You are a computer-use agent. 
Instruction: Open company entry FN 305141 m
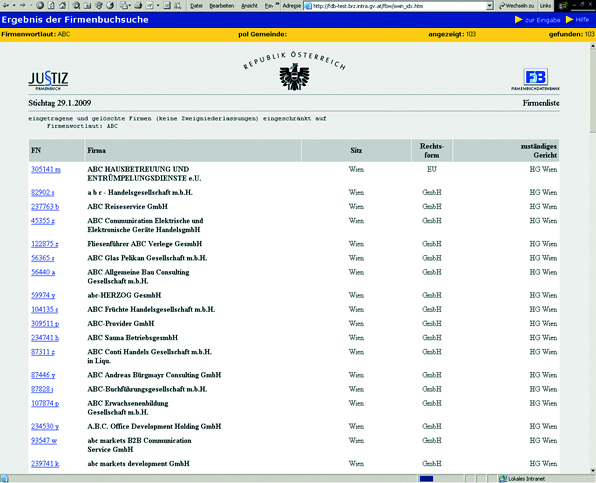click(46, 169)
